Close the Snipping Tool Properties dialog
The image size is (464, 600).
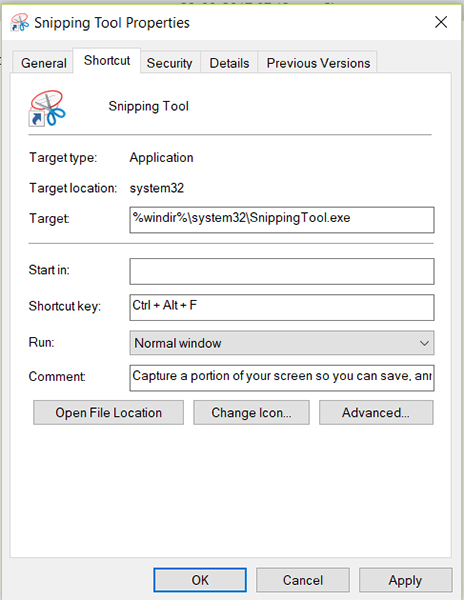[441, 22]
